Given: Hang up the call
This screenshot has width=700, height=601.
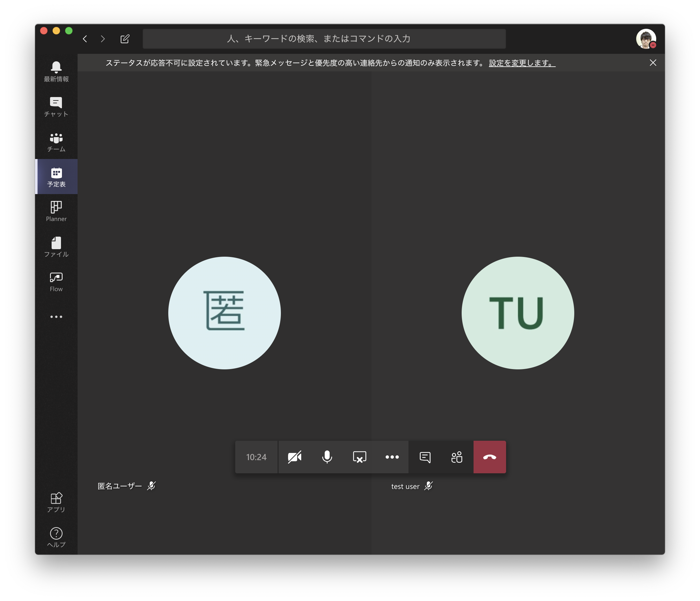Looking at the screenshot, I should pyautogui.click(x=489, y=457).
